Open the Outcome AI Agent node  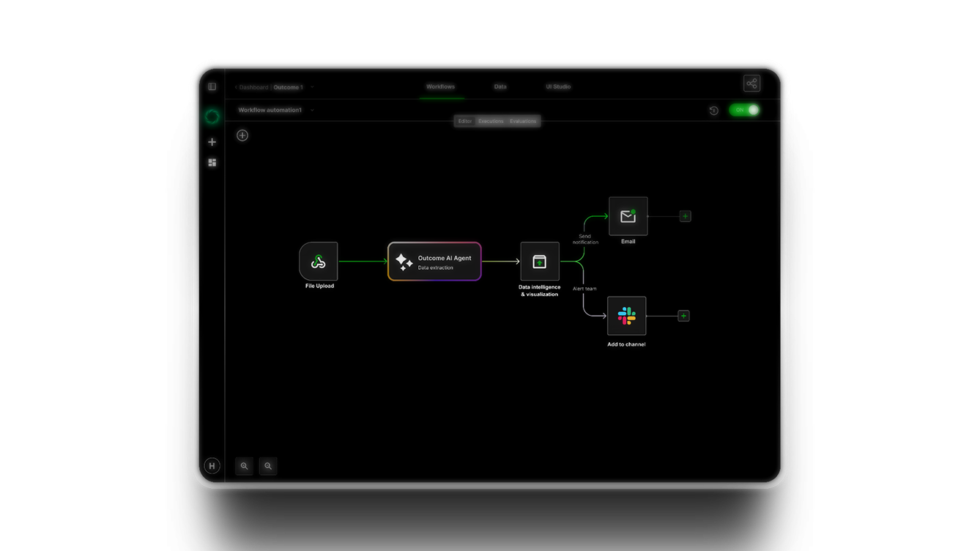pyautogui.click(x=434, y=261)
